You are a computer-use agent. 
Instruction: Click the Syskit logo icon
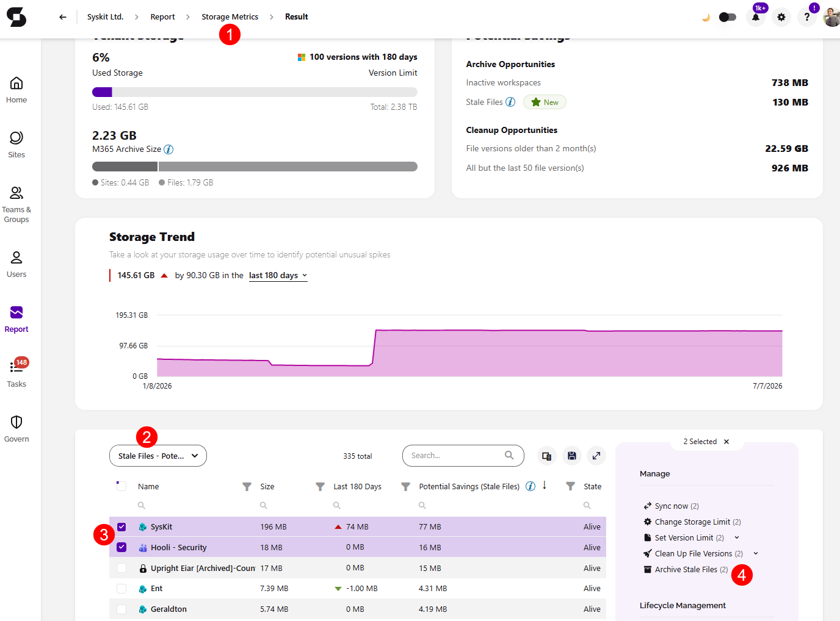coord(16,16)
